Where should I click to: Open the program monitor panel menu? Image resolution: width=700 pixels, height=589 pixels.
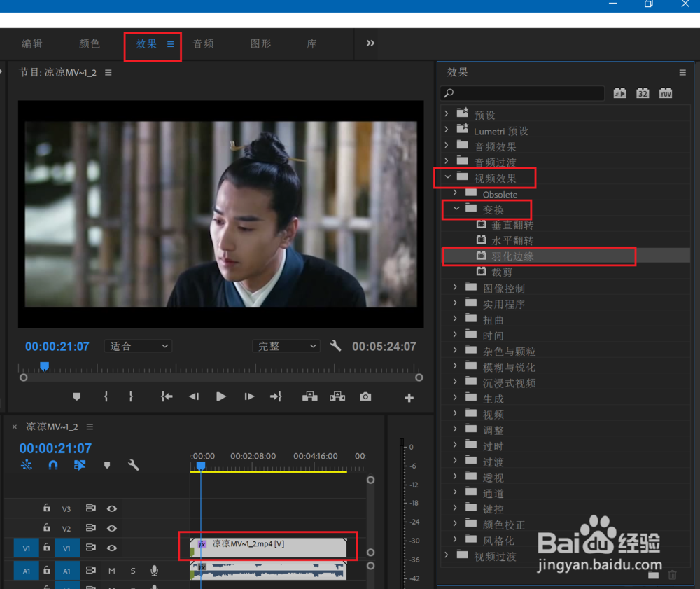tap(108, 72)
